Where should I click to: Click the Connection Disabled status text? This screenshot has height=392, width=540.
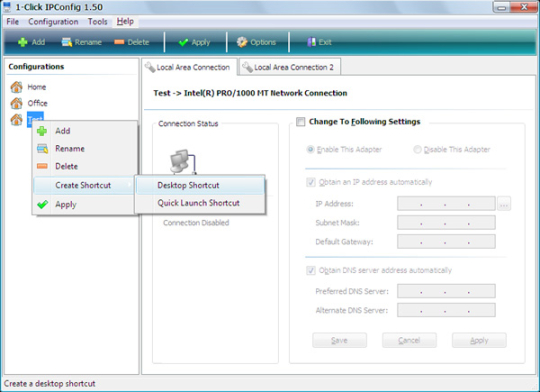(196, 223)
